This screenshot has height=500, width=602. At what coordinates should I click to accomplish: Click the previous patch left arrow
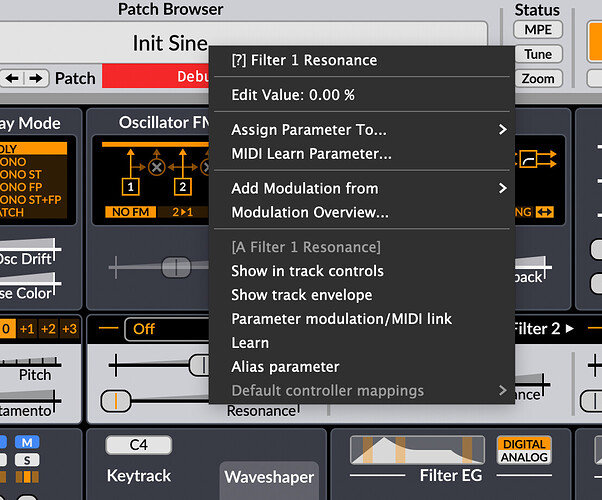[x=11, y=77]
